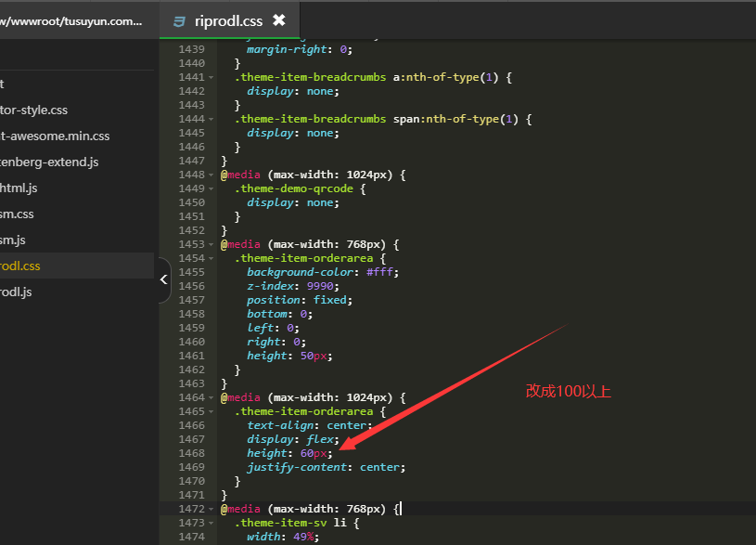This screenshot has width=756, height=545.
Task: Click 'right: 0' on line 1460
Action: (x=276, y=342)
